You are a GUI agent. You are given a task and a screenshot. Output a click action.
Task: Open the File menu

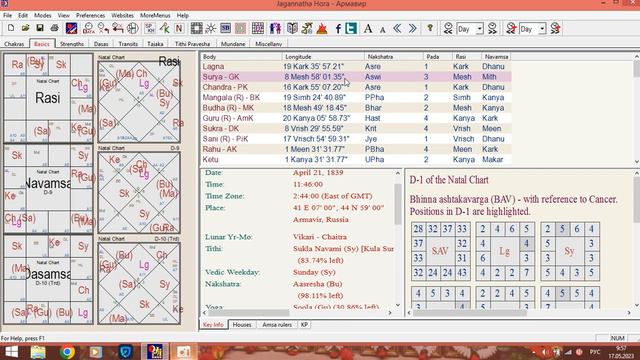click(x=8, y=15)
